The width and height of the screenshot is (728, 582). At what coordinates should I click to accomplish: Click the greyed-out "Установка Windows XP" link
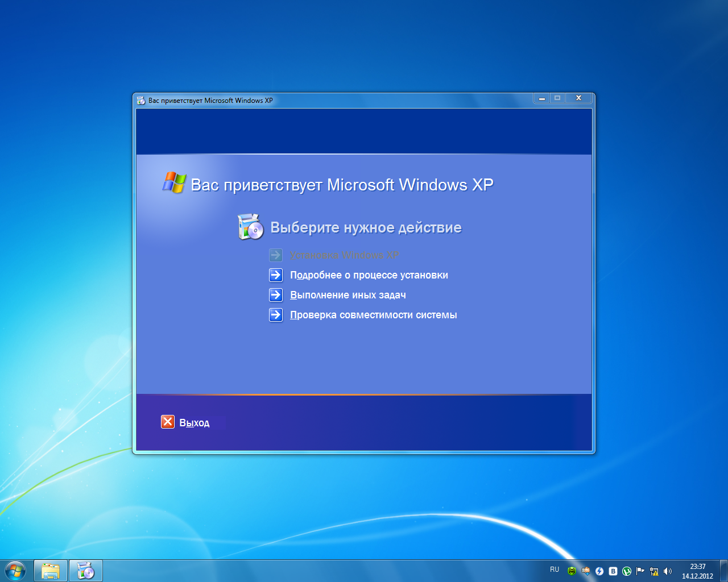pos(345,255)
